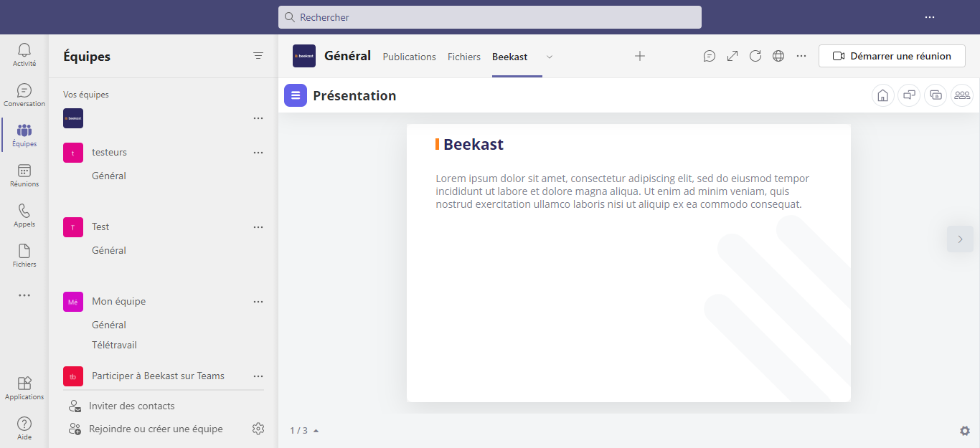Go to the next slide arrow
This screenshot has height=448, width=980.
pos(960,239)
